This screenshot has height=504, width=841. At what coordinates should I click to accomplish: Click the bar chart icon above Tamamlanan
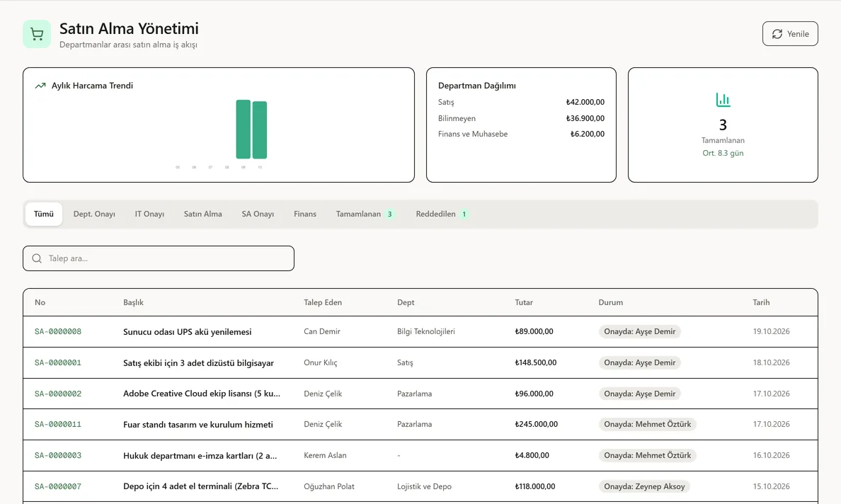click(x=723, y=100)
